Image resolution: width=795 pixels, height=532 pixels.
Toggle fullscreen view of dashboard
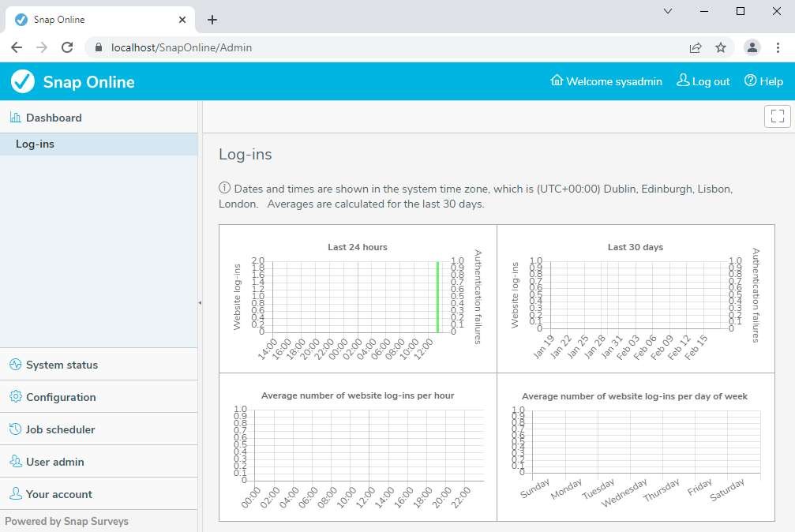click(x=777, y=116)
